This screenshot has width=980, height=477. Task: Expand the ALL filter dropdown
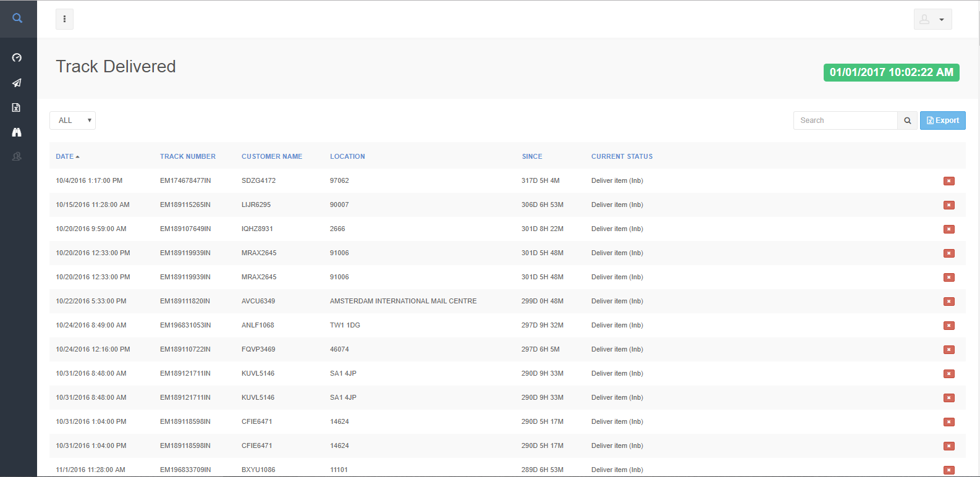72,120
